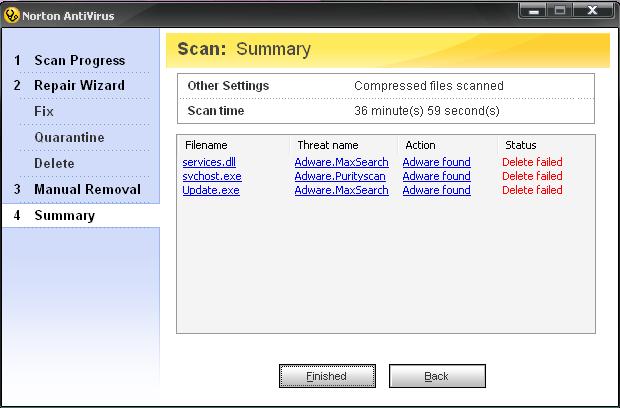Open the Update.exe file link
Viewport: 620px width, 408px height.
click(x=211, y=190)
